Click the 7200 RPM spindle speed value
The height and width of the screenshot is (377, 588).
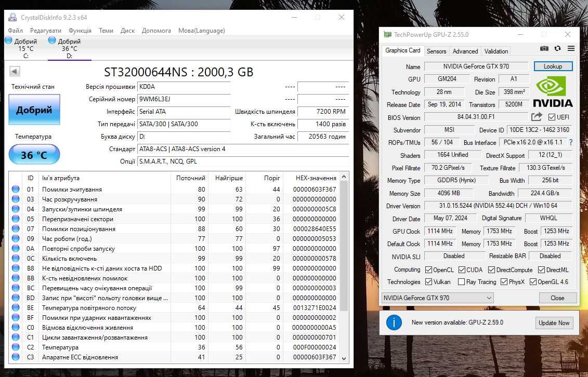point(323,112)
